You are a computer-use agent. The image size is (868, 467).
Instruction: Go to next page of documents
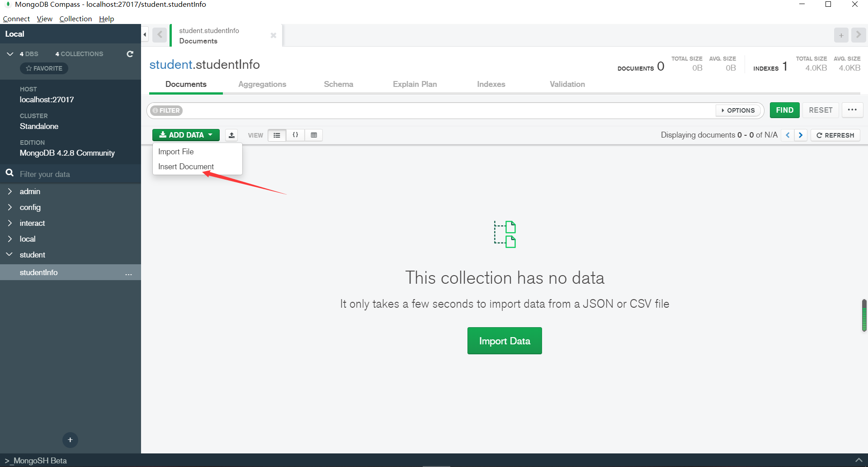(x=801, y=135)
